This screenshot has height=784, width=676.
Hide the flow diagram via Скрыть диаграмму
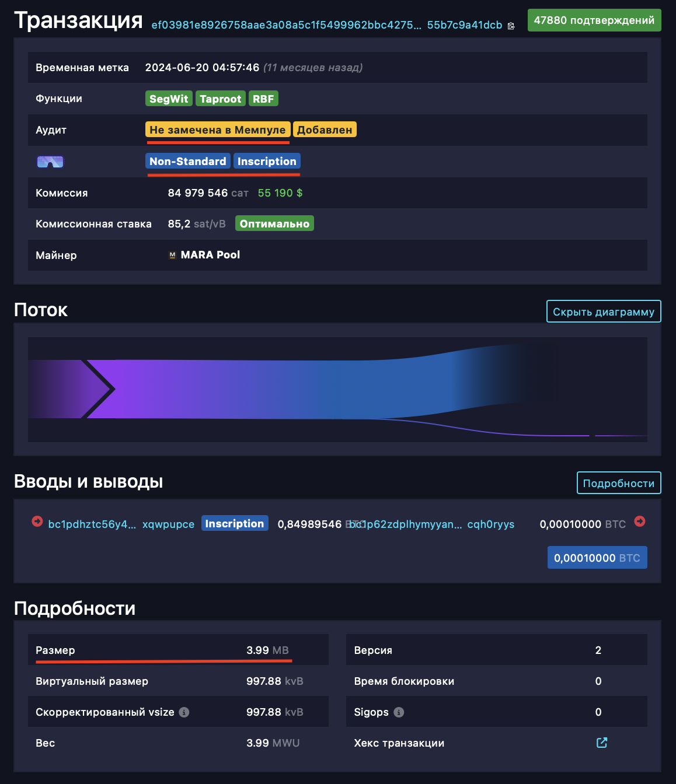pos(604,311)
